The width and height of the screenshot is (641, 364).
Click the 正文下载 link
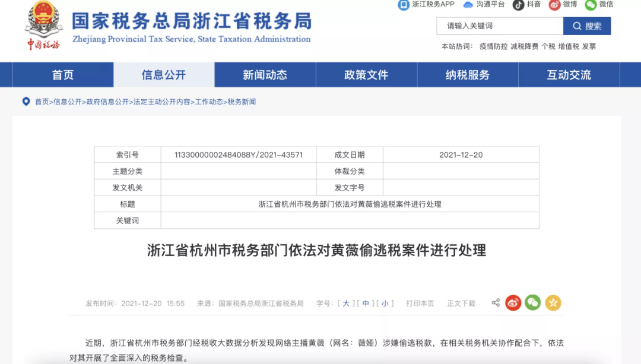click(x=461, y=303)
